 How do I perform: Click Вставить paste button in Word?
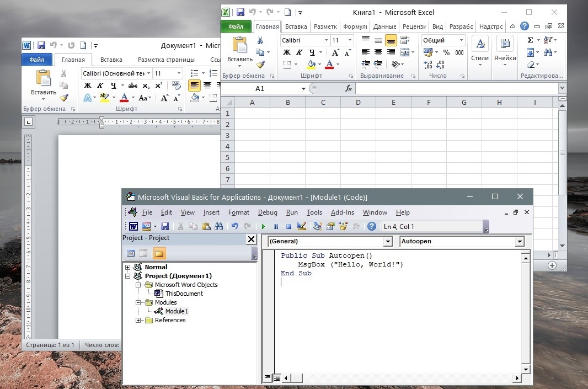point(44,84)
